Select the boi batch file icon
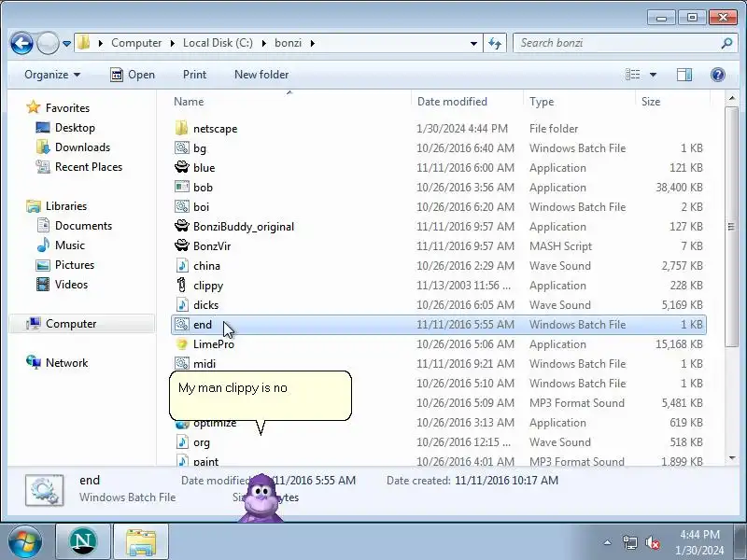Screen dimensions: 747x560 [181, 206]
